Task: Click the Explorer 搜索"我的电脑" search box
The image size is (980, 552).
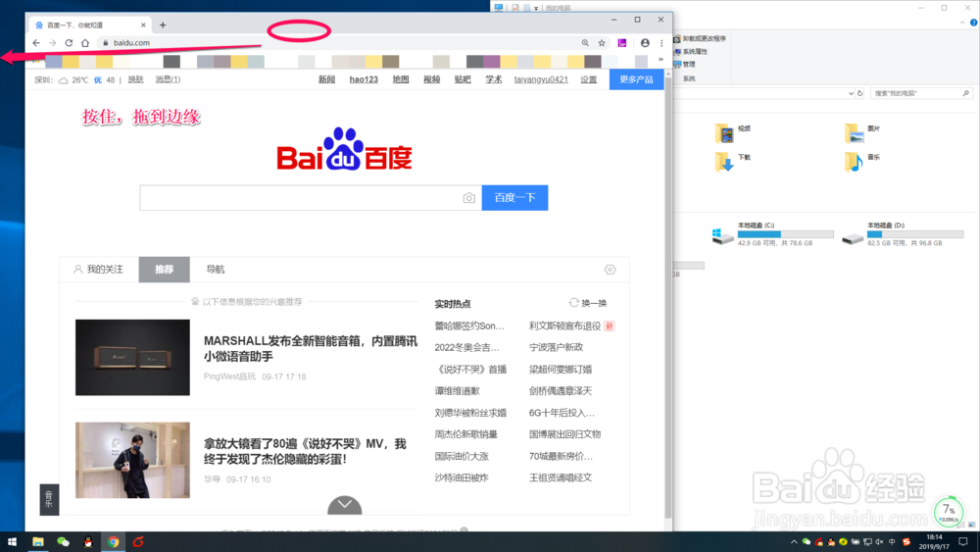Action: pos(920,93)
